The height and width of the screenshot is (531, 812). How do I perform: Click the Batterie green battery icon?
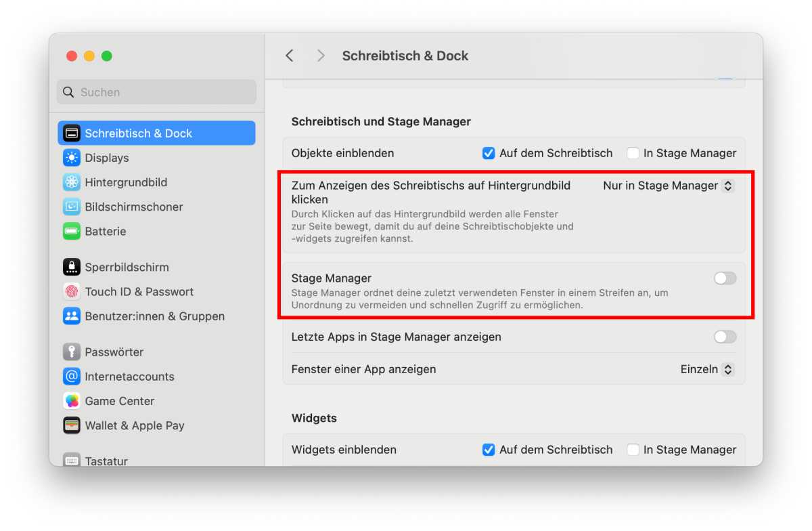[71, 231]
